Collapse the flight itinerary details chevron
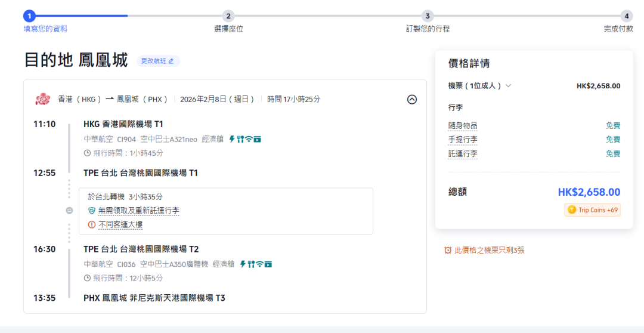This screenshot has height=333, width=644. pyautogui.click(x=411, y=100)
